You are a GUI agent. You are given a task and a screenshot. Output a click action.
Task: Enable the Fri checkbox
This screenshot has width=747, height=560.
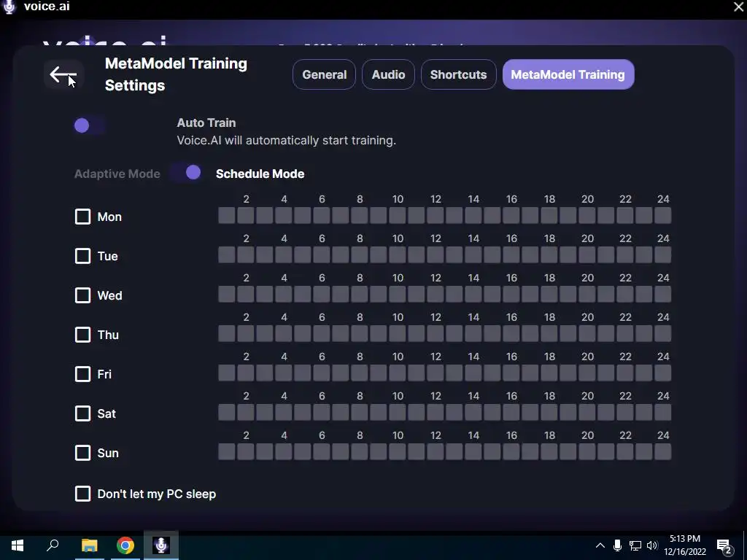(83, 374)
